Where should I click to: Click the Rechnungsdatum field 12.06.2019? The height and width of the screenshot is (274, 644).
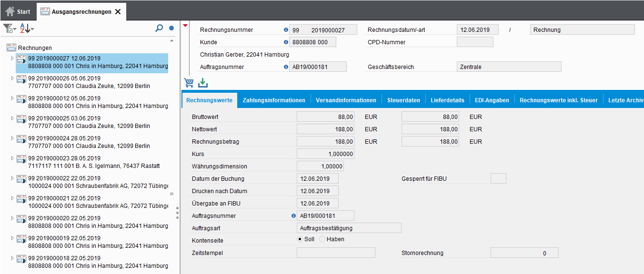477,30
